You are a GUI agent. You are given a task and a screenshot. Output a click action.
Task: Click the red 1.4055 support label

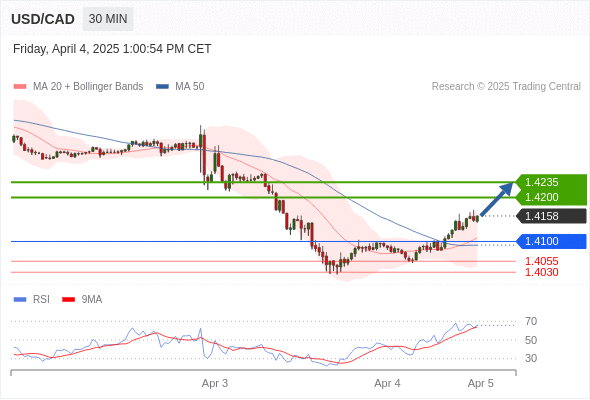click(x=541, y=261)
